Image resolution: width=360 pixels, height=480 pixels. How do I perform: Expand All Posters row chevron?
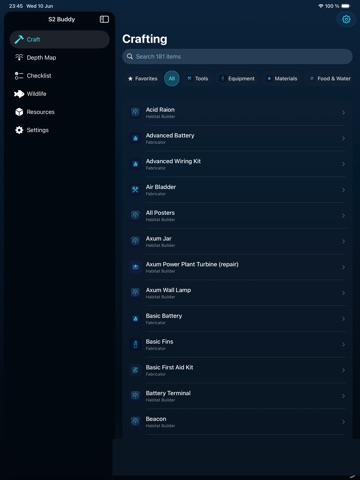pyautogui.click(x=343, y=216)
